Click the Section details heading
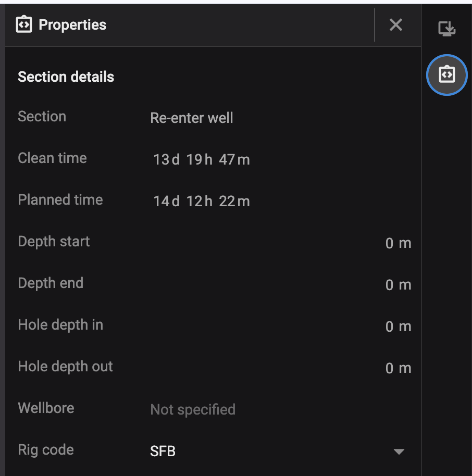Viewport: 472px width, 476px height. pos(66,77)
